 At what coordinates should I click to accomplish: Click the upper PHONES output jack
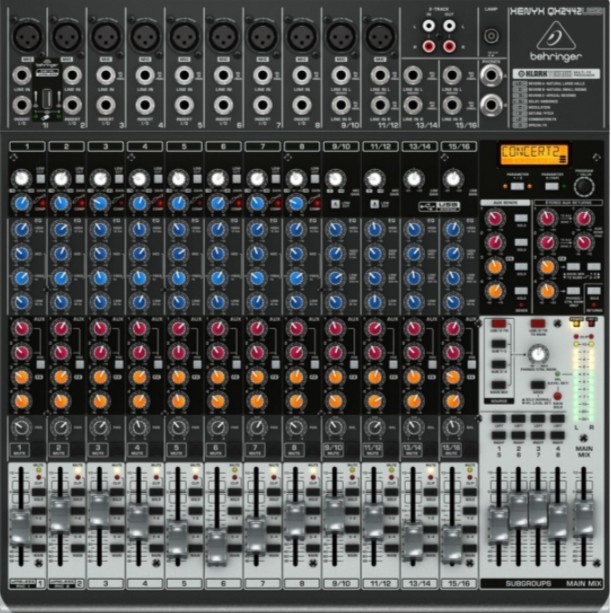(x=491, y=74)
